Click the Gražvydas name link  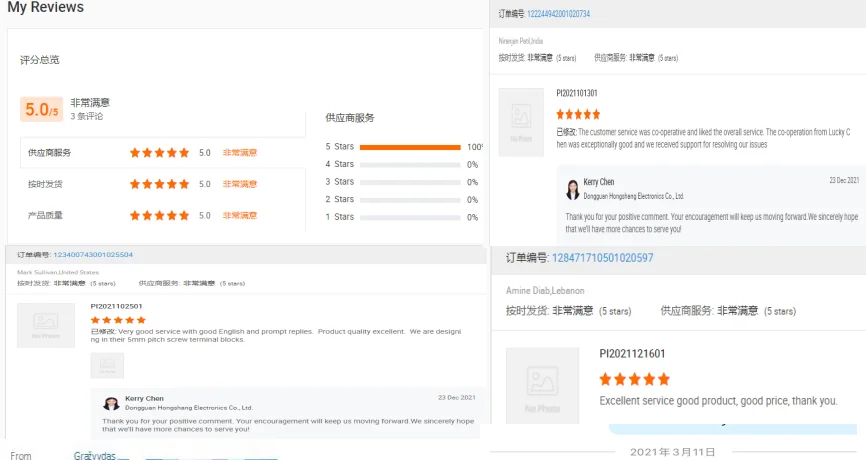coord(94,456)
